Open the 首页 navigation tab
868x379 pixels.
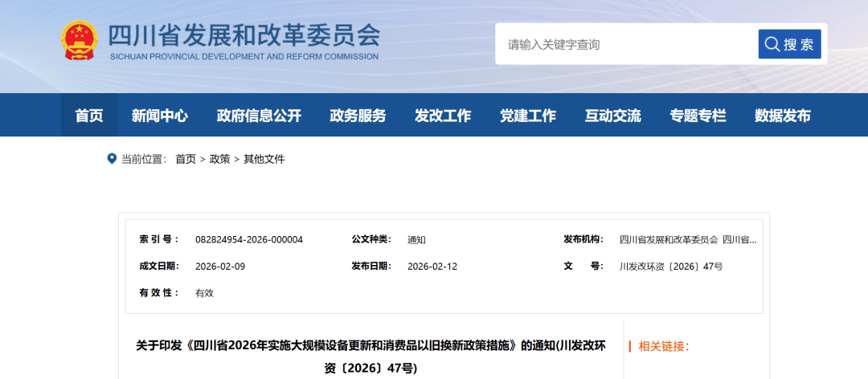[89, 116]
